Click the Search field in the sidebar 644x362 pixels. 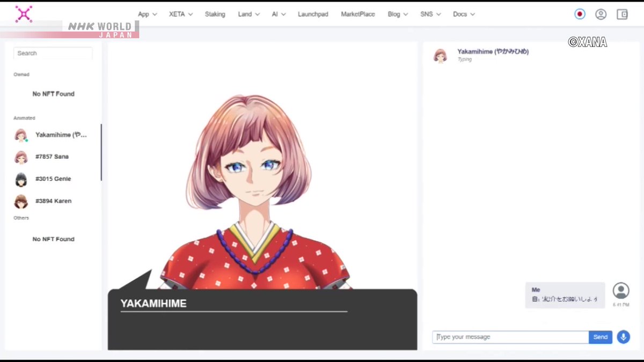point(52,53)
